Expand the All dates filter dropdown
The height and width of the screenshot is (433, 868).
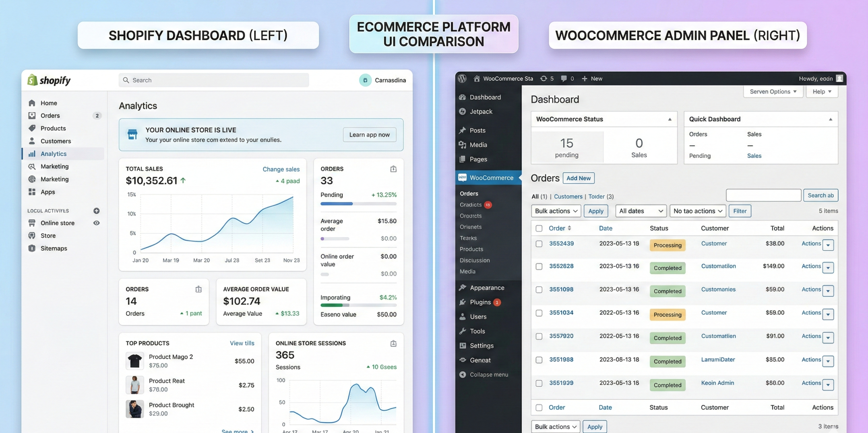pos(640,211)
